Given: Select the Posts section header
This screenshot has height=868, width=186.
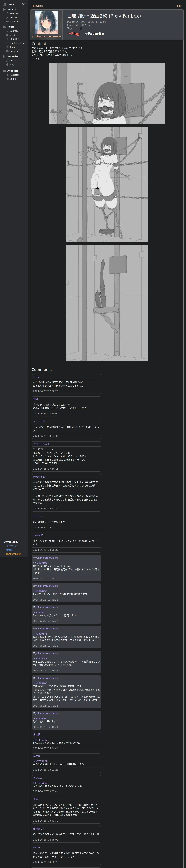Looking at the screenshot, I should (9, 27).
